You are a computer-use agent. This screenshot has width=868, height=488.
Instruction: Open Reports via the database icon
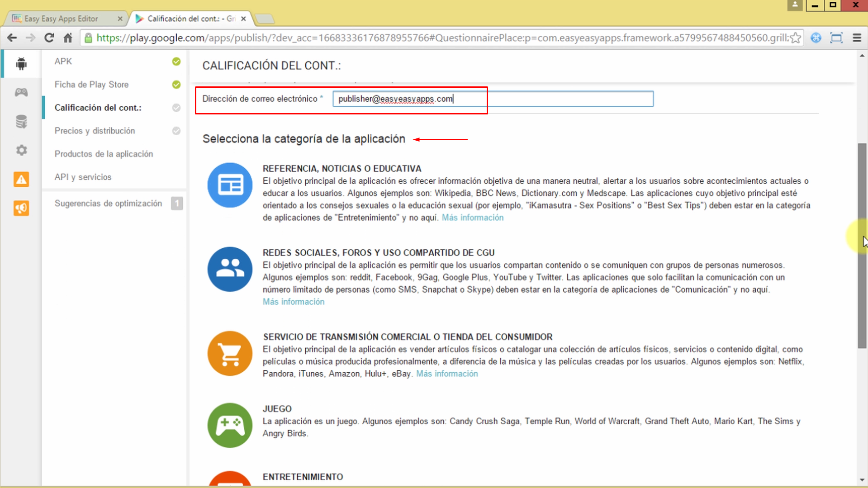[x=21, y=121]
